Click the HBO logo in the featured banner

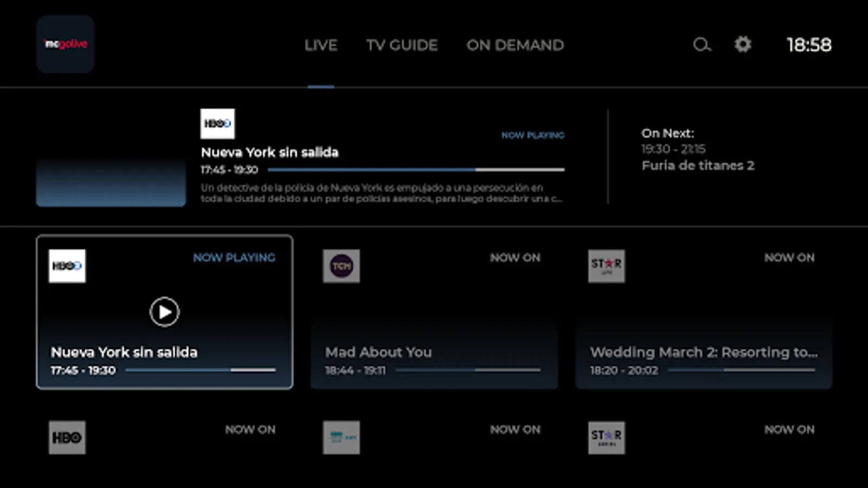(x=218, y=124)
